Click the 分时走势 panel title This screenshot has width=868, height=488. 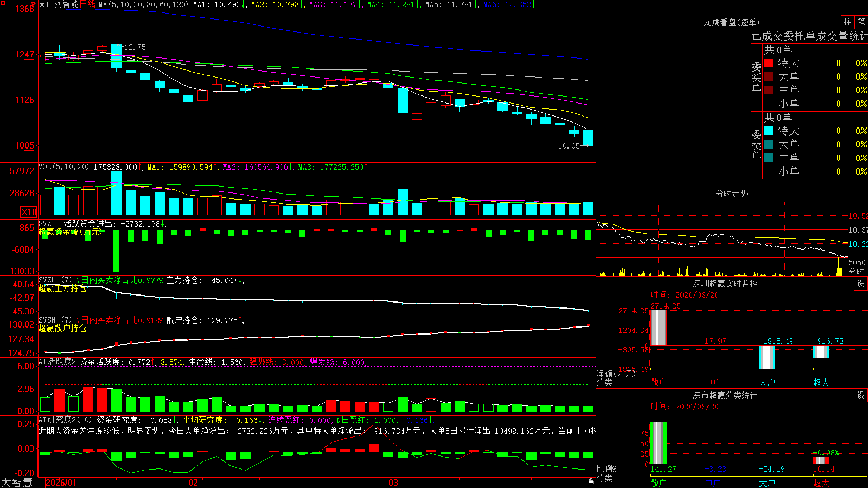(732, 194)
